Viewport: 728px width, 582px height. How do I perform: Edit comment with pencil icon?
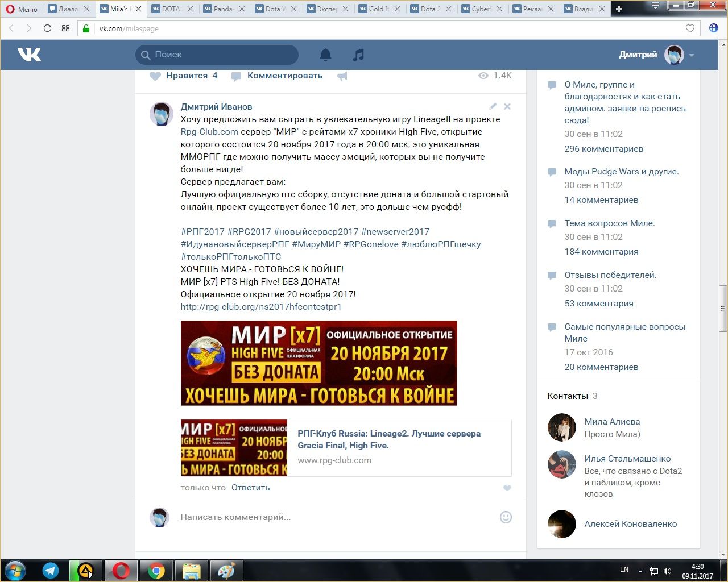493,106
